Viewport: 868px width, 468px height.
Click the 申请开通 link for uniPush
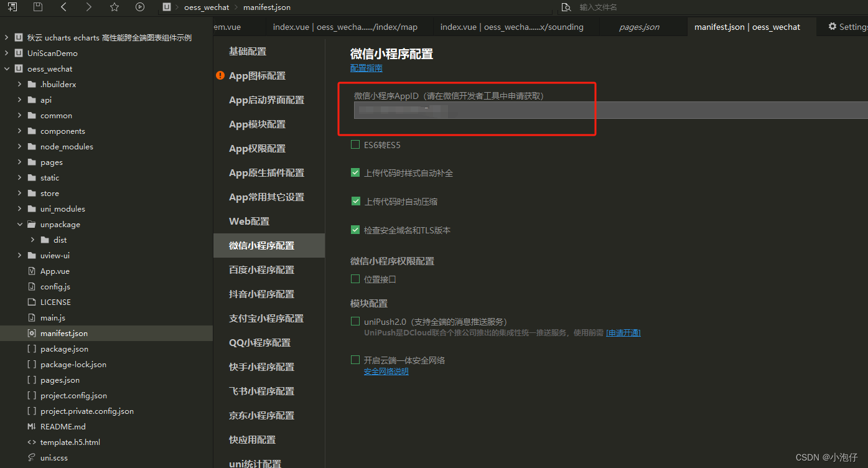tap(623, 332)
